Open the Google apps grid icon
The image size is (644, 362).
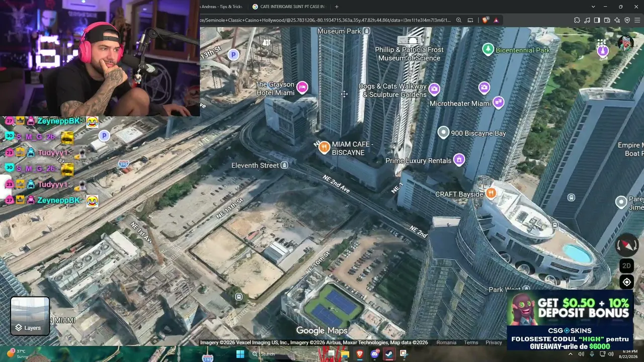click(x=602, y=42)
